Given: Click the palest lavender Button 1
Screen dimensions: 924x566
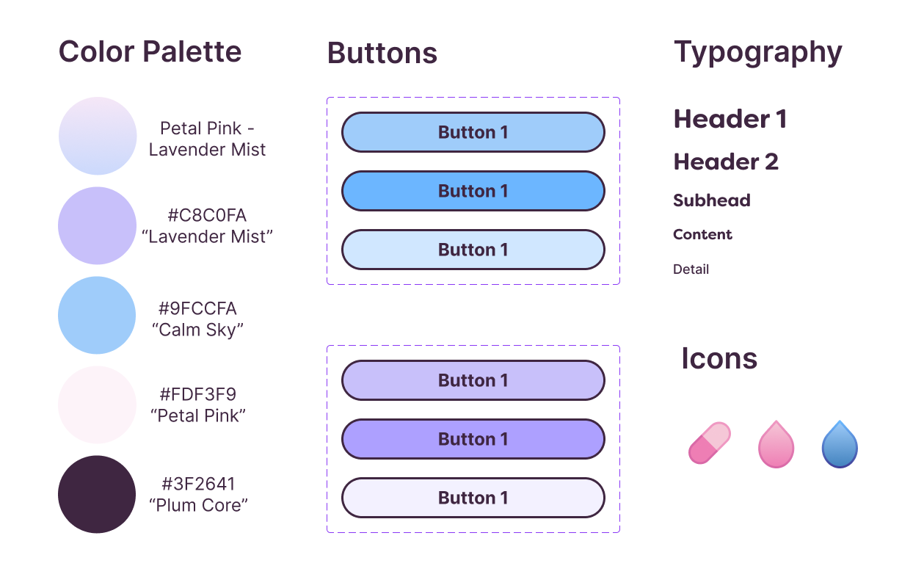Looking at the screenshot, I should pos(473,498).
